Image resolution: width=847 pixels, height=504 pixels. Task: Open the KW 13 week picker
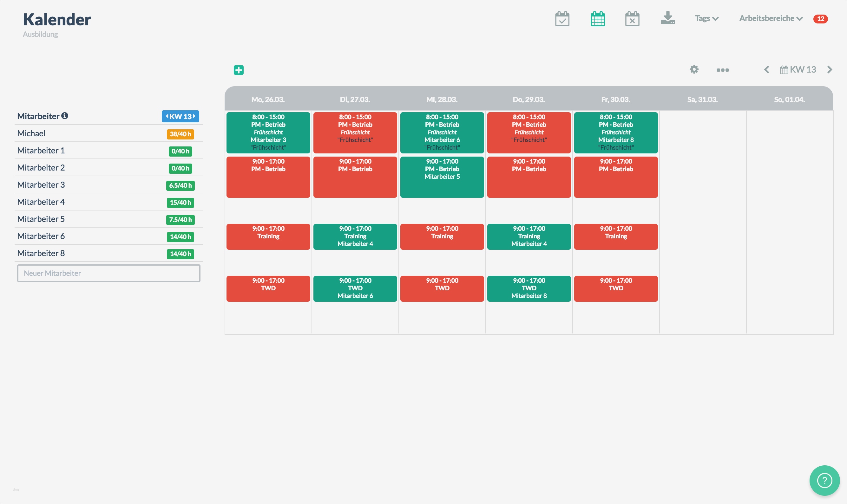[x=798, y=70]
